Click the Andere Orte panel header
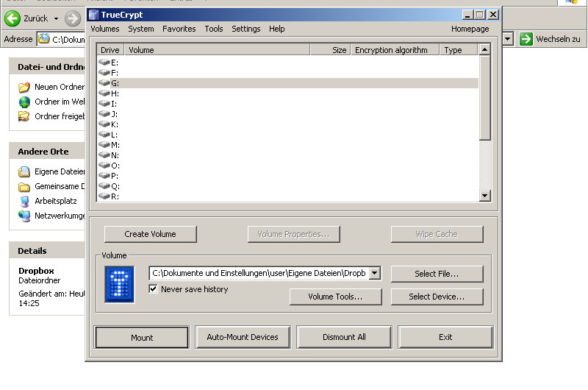This screenshot has width=588, height=390. [x=47, y=152]
